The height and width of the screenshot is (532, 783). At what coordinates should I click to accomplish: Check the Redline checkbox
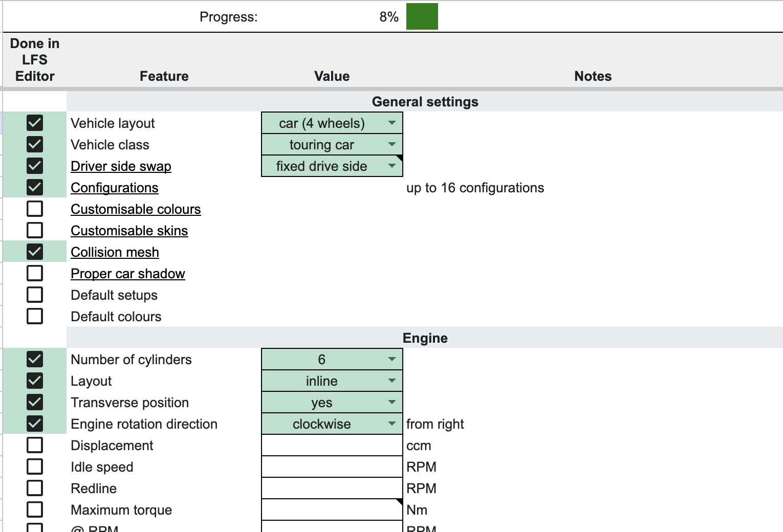tap(35, 488)
